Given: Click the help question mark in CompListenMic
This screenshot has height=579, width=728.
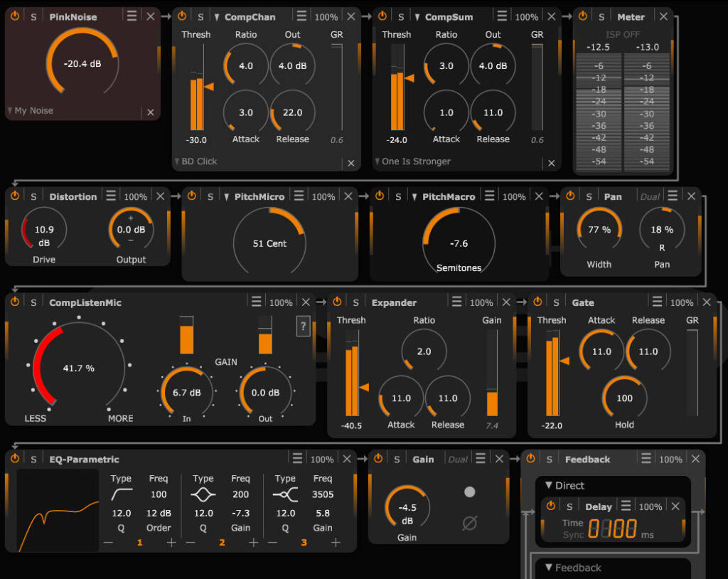Looking at the screenshot, I should click(x=304, y=327).
